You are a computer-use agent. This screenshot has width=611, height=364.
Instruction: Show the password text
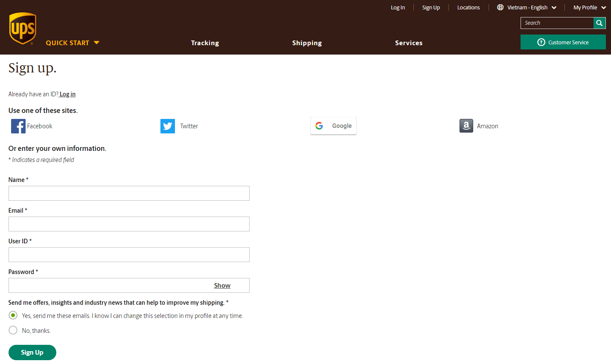pyautogui.click(x=222, y=286)
